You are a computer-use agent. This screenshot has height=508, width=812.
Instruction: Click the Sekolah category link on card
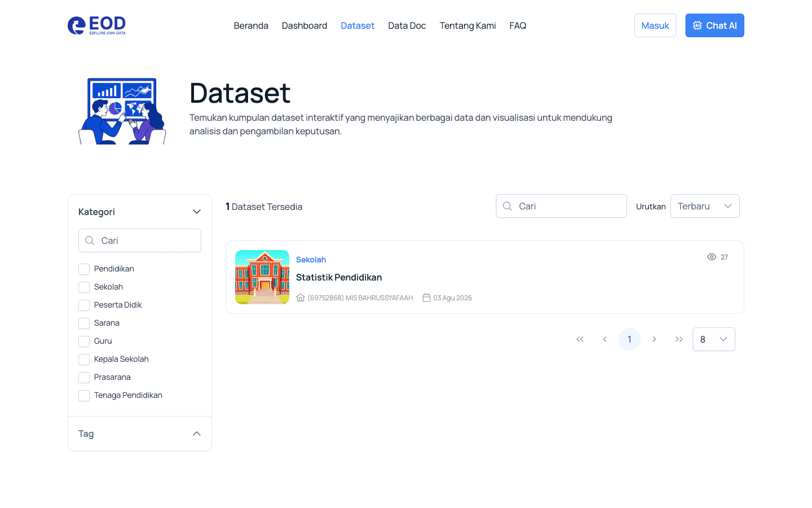coord(311,260)
